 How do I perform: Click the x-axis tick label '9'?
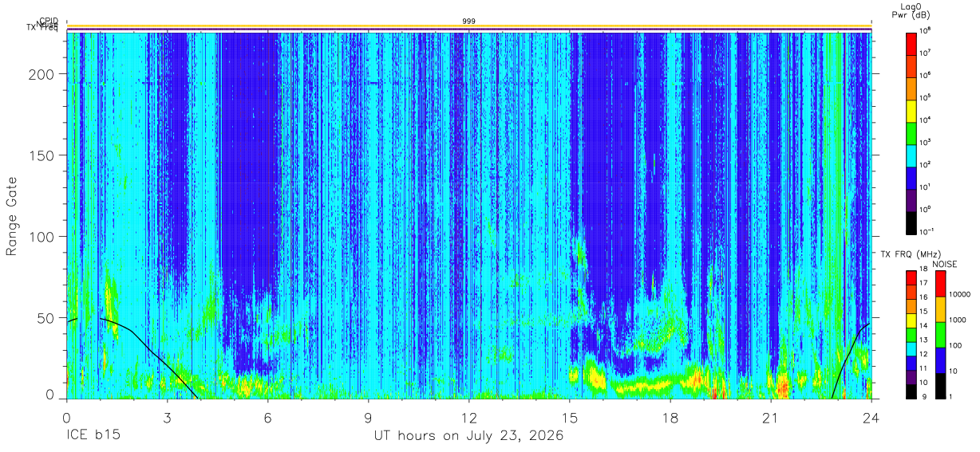tap(368, 417)
